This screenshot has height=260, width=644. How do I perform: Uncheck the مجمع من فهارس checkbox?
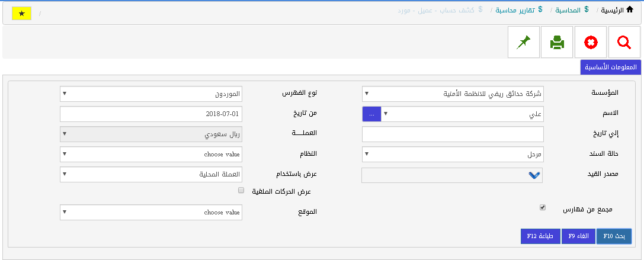click(x=542, y=208)
